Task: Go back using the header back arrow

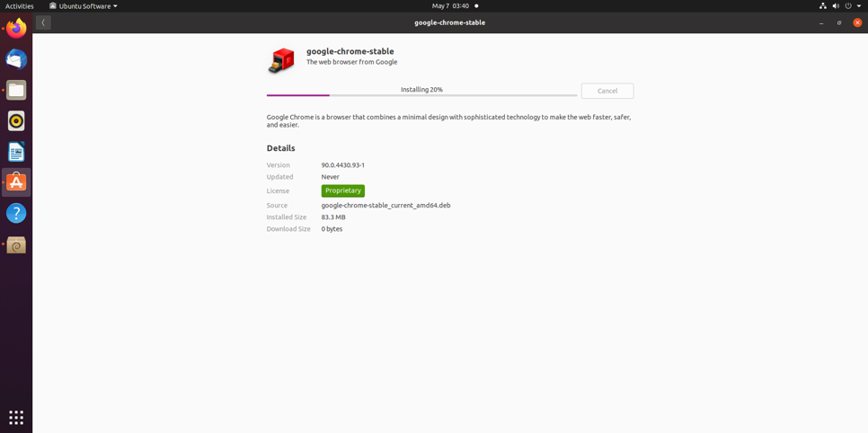Action: click(x=43, y=22)
